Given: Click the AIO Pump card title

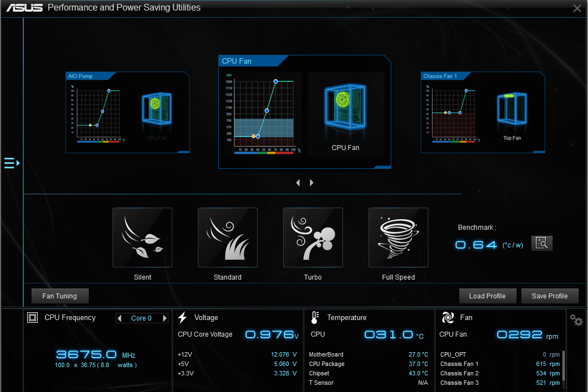Looking at the screenshot, I should (x=80, y=76).
